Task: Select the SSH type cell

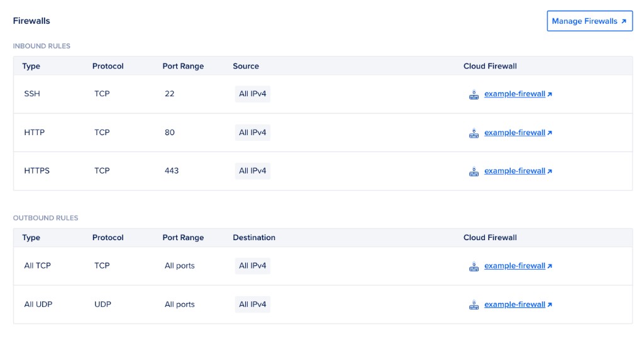Action: tap(32, 94)
